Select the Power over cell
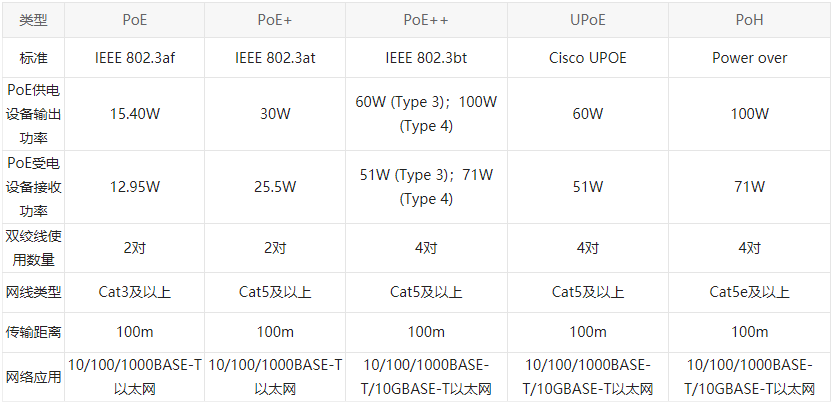This screenshot has width=832, height=403. point(749,57)
